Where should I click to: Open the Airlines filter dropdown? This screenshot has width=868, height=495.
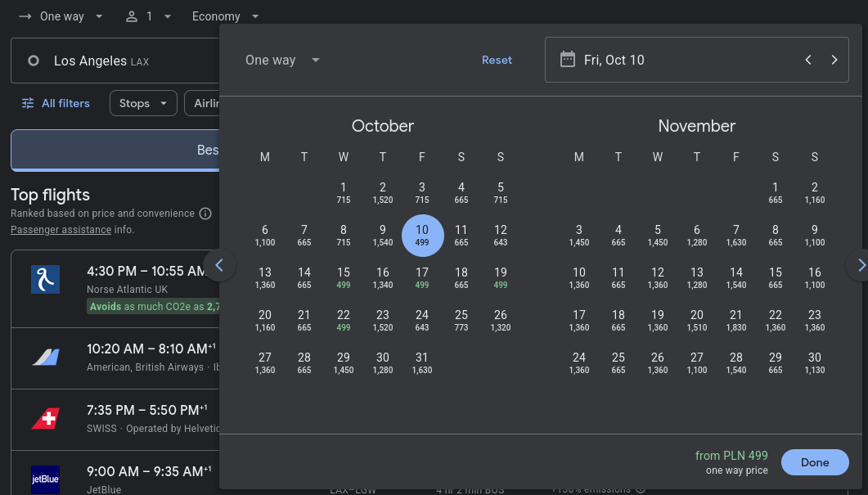203,104
